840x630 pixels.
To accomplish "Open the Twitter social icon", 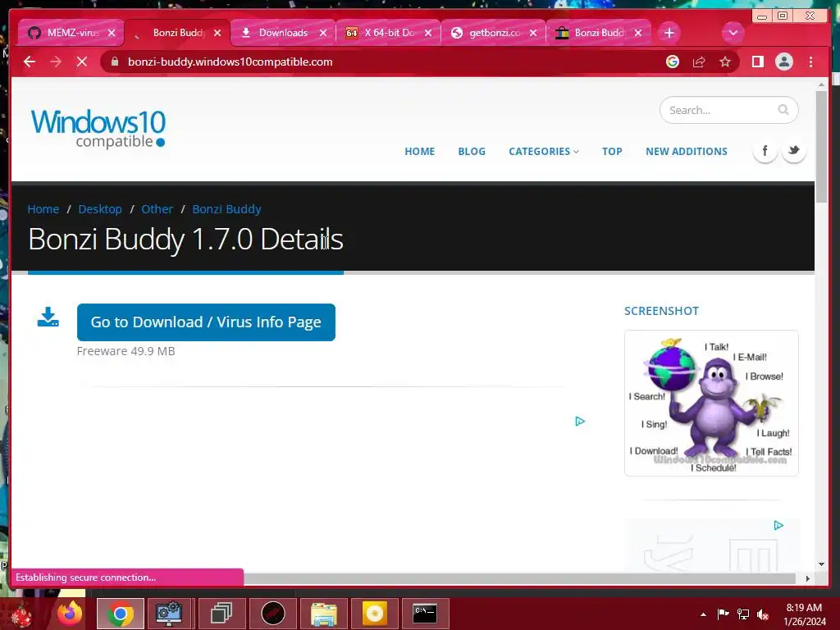I will 793,151.
